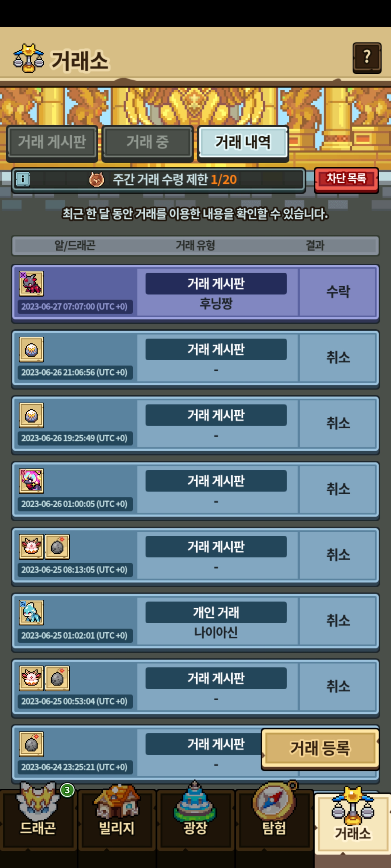Open the help question mark button
This screenshot has height=868, width=391.
click(x=367, y=58)
